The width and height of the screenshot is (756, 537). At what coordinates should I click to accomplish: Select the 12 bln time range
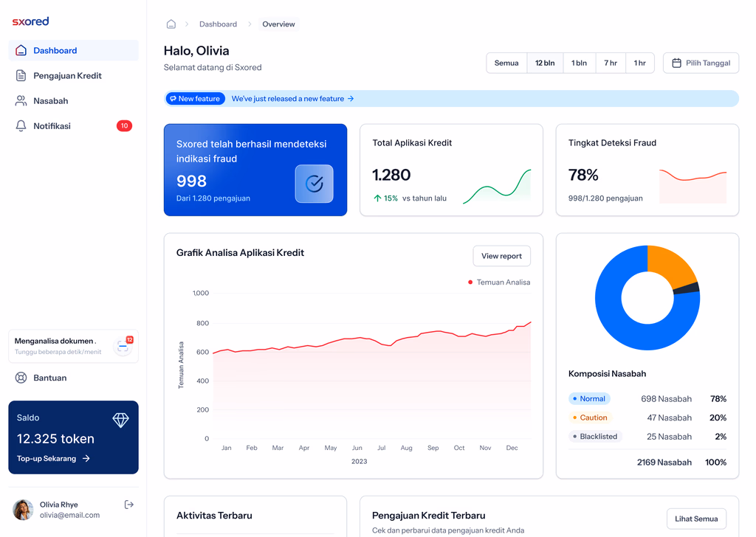(x=545, y=63)
